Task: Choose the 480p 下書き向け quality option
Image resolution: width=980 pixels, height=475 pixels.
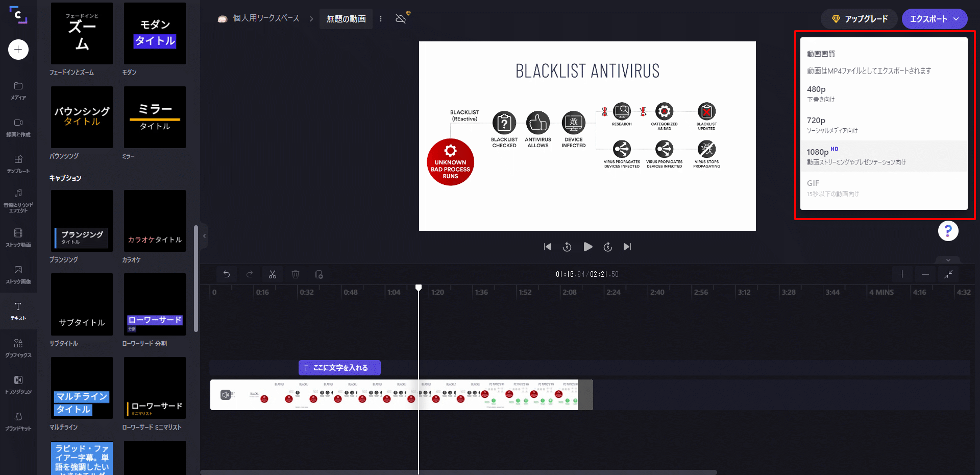Action: [x=884, y=93]
